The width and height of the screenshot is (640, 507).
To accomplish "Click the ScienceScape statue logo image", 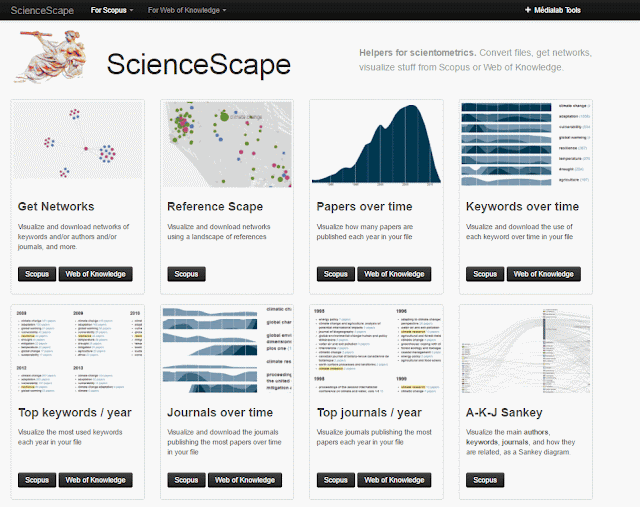I will click(51, 56).
